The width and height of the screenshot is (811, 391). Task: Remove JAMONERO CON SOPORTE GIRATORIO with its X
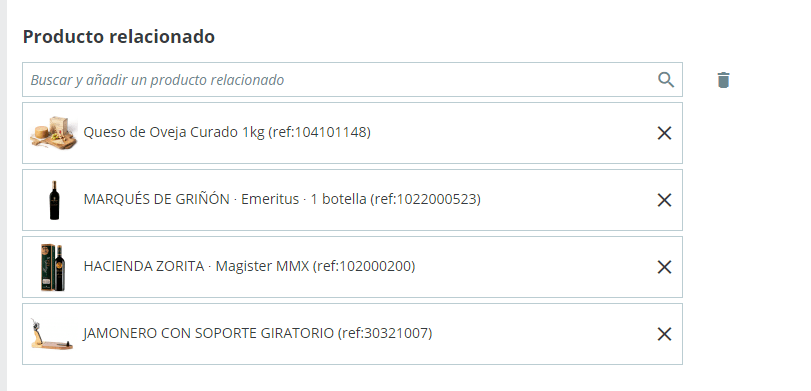click(x=664, y=334)
